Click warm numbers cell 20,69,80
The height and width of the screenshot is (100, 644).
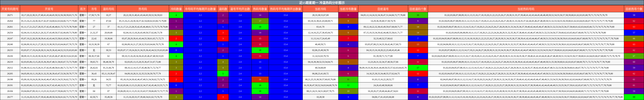click(109, 33)
